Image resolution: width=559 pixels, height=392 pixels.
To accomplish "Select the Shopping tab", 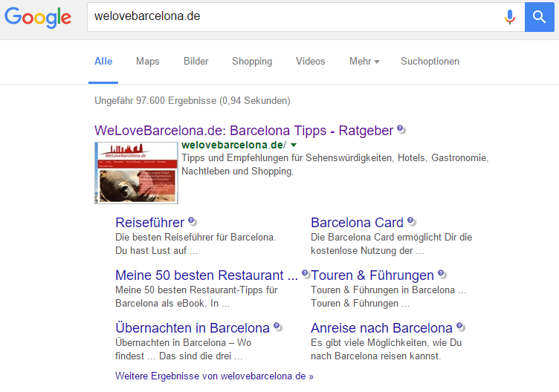I will click(x=252, y=61).
